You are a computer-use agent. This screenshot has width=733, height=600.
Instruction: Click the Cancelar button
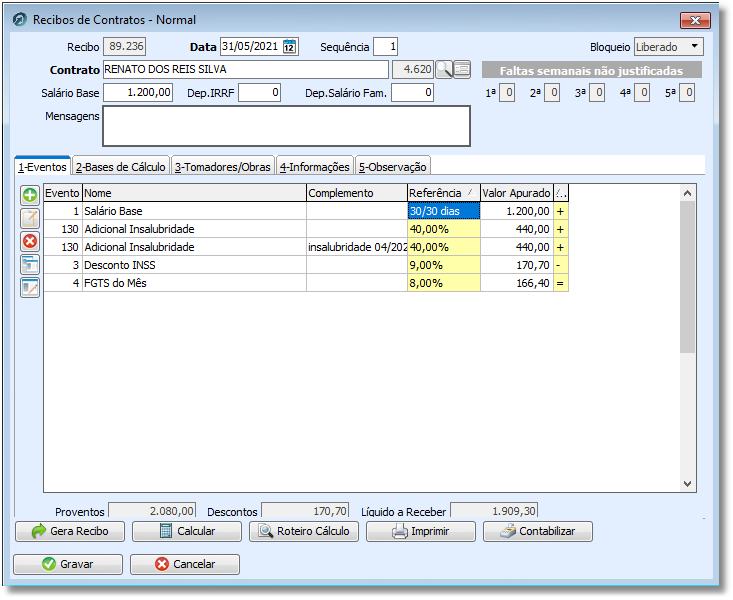pyautogui.click(x=185, y=564)
